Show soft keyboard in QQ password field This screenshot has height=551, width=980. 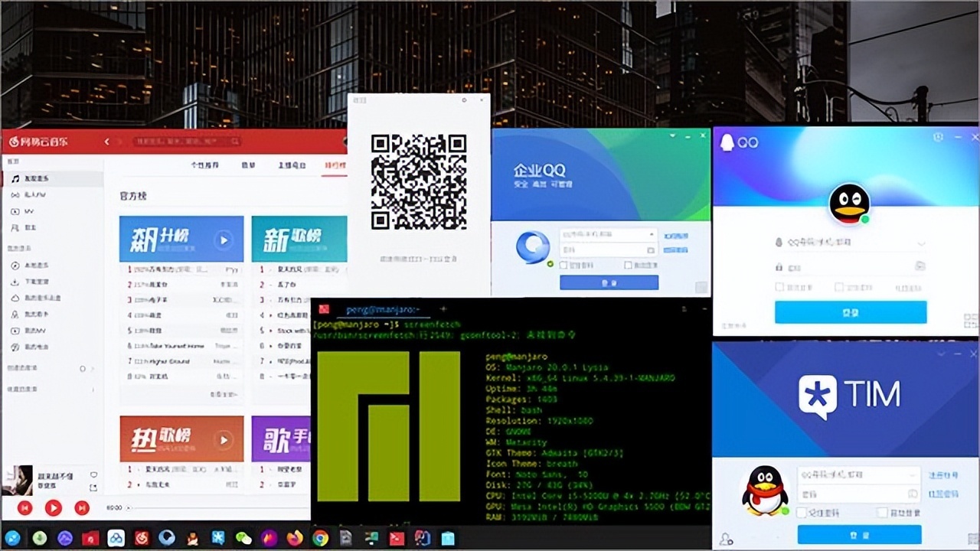[x=920, y=266]
